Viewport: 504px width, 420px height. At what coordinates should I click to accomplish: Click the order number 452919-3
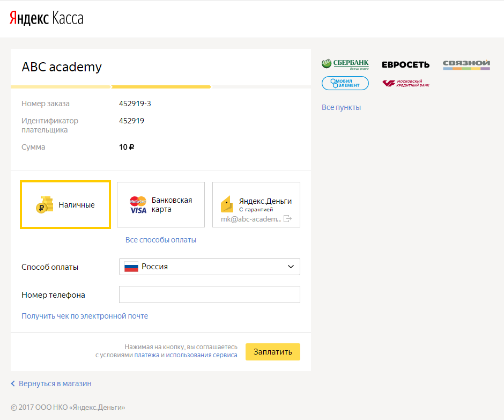pos(135,104)
